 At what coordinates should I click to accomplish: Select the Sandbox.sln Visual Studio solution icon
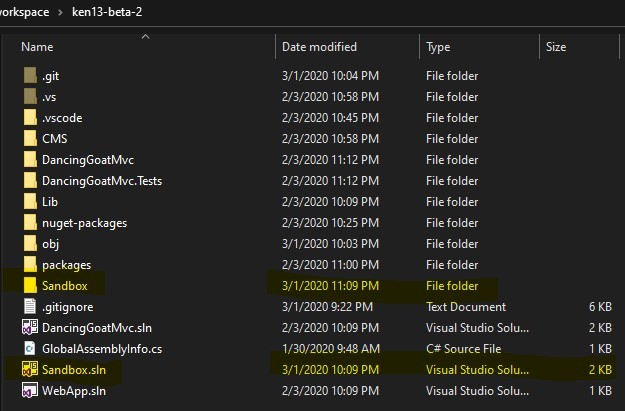30,369
